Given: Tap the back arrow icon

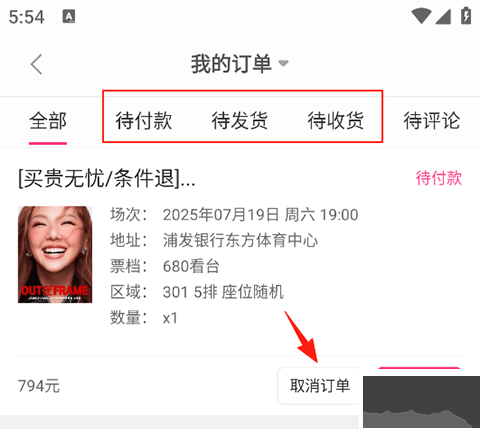Looking at the screenshot, I should (37, 64).
